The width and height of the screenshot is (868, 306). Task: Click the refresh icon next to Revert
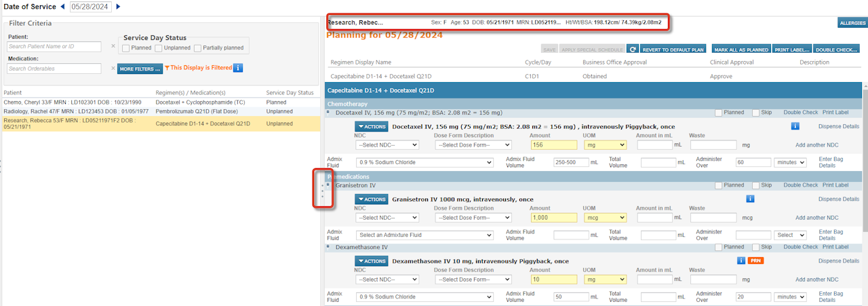(x=632, y=50)
